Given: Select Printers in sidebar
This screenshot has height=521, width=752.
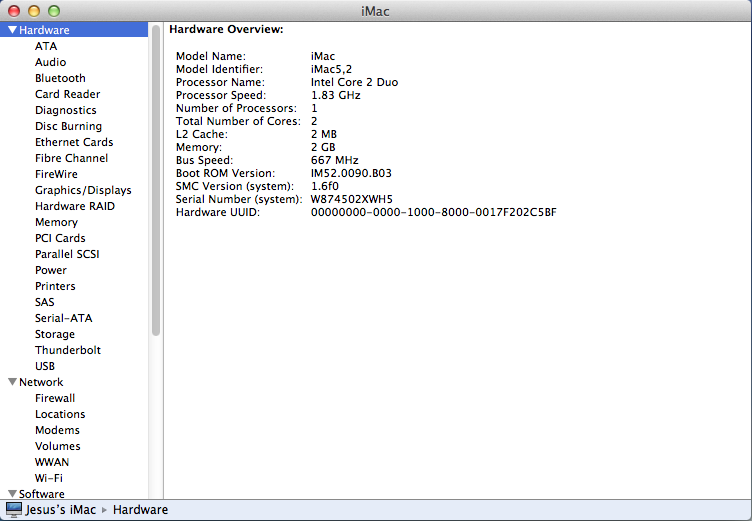Looking at the screenshot, I should pos(55,286).
